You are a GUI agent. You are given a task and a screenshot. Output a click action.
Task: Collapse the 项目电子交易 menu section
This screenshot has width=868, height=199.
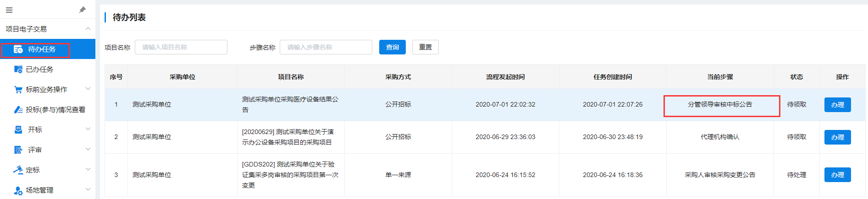tap(88, 29)
